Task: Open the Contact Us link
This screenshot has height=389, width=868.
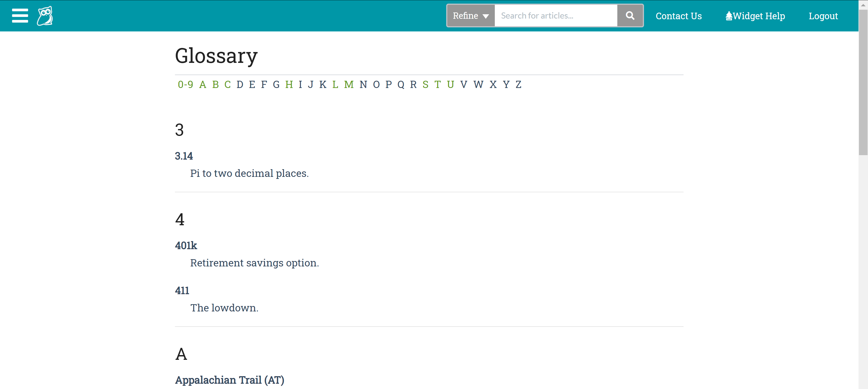Action: pyautogui.click(x=678, y=16)
